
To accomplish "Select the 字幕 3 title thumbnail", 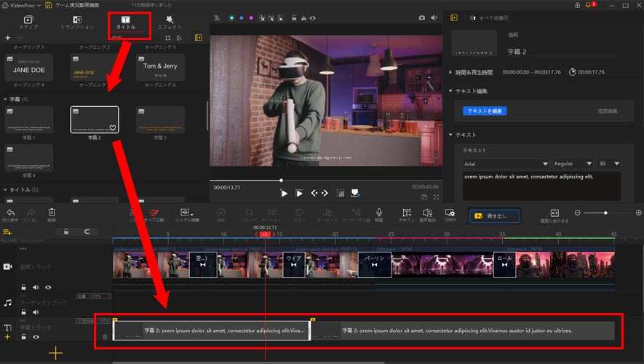I will (x=159, y=119).
